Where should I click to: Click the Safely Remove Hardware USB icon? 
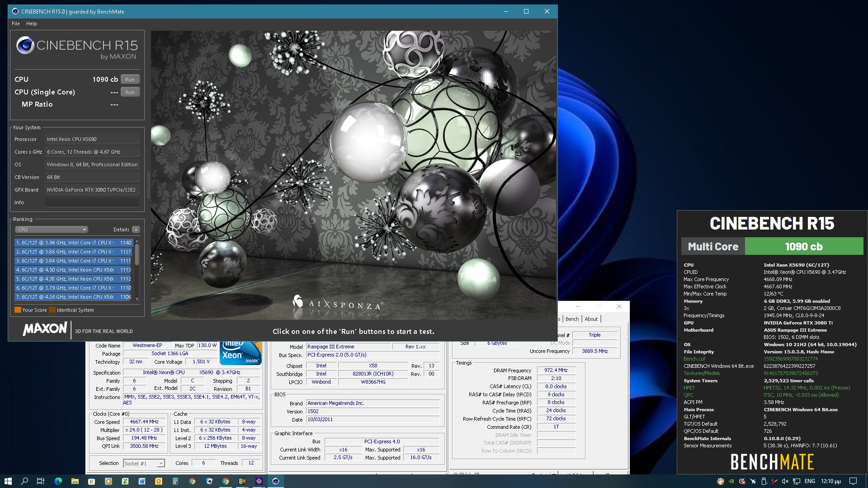click(764, 481)
